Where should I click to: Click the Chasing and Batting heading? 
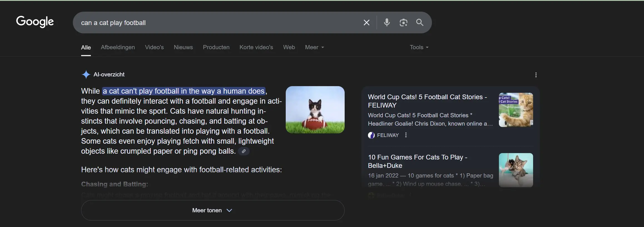click(115, 184)
